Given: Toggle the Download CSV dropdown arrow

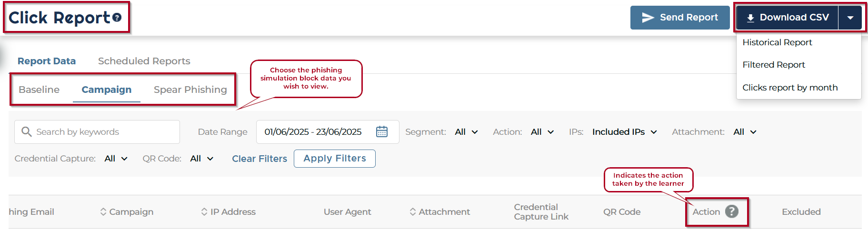Looking at the screenshot, I should click(x=850, y=18).
